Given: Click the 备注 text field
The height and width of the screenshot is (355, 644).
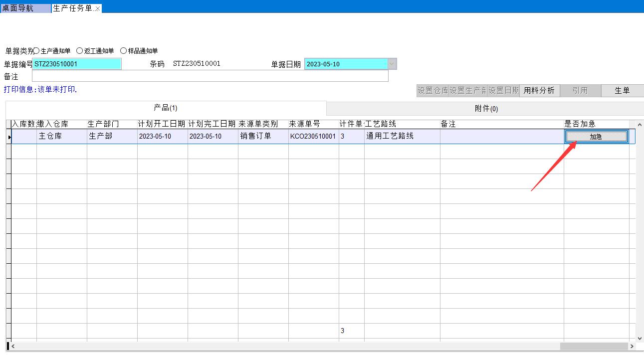Looking at the screenshot, I should point(210,76).
